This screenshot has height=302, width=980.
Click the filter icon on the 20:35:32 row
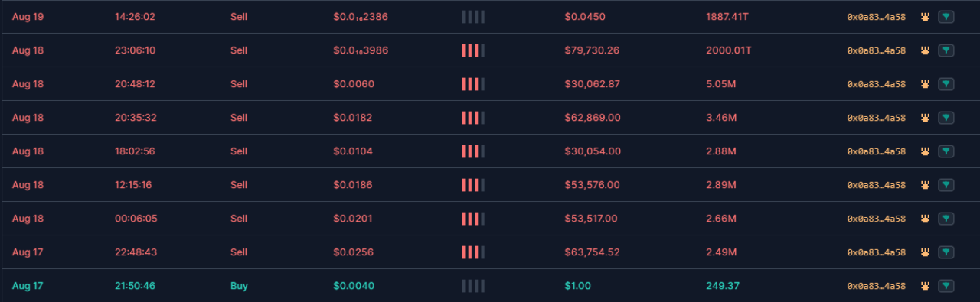(x=946, y=118)
